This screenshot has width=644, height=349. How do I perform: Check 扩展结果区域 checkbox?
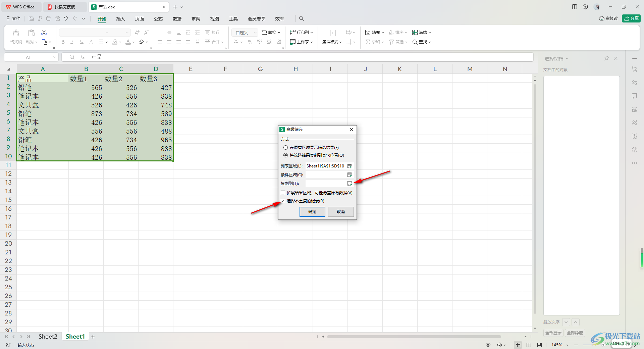283,193
